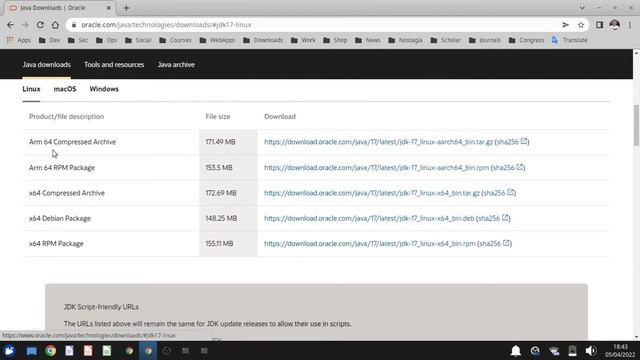Image resolution: width=640 pixels, height=360 pixels.
Task: Open the network status tray icon
Action: (554, 351)
